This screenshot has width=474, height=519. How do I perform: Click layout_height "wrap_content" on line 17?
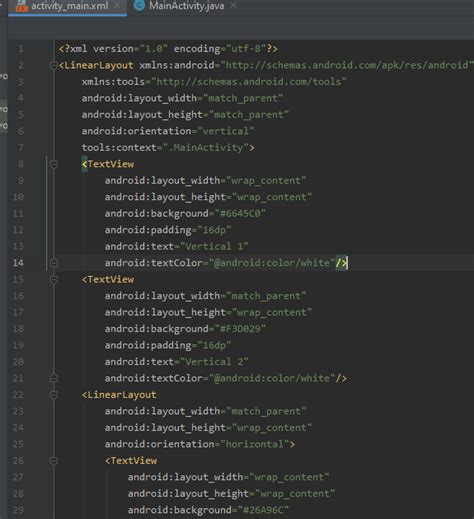pos(272,312)
